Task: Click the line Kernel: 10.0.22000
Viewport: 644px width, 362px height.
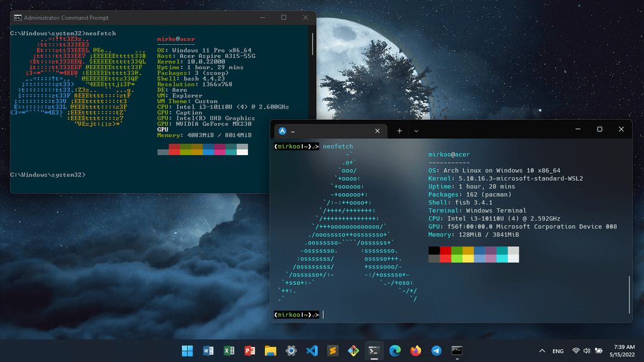Action: (191, 61)
